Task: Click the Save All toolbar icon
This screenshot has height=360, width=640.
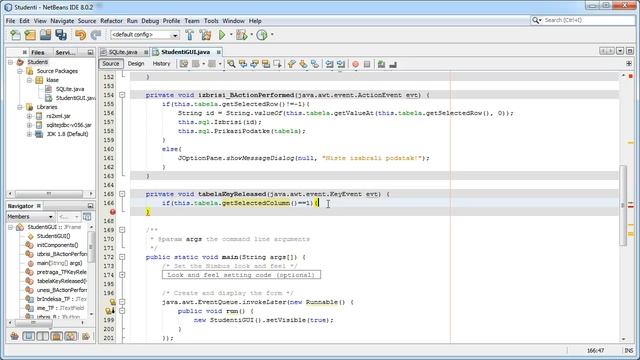Action: pos(61,35)
